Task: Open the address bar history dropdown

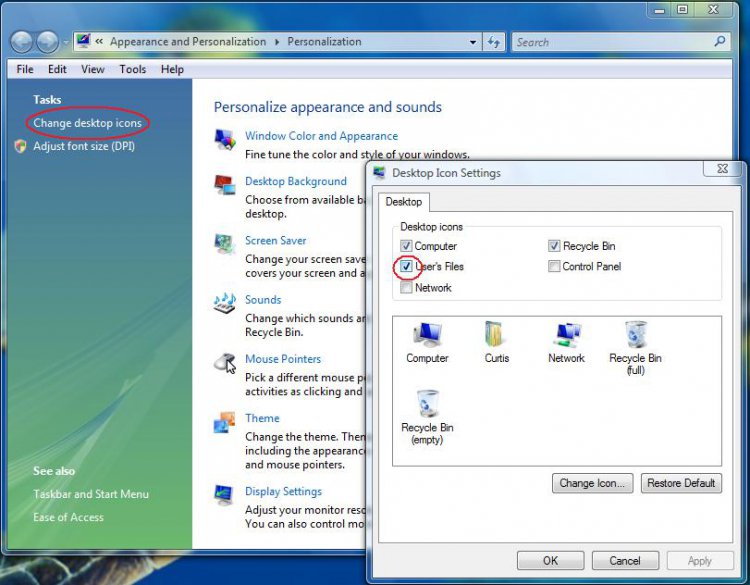Action: pyautogui.click(x=473, y=42)
